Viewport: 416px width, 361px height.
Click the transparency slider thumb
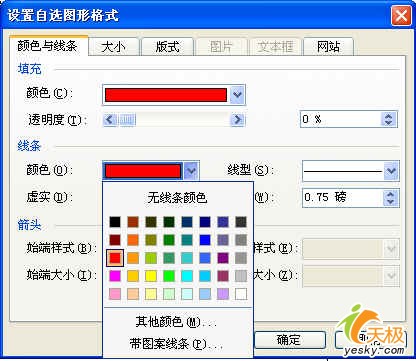pos(128,120)
